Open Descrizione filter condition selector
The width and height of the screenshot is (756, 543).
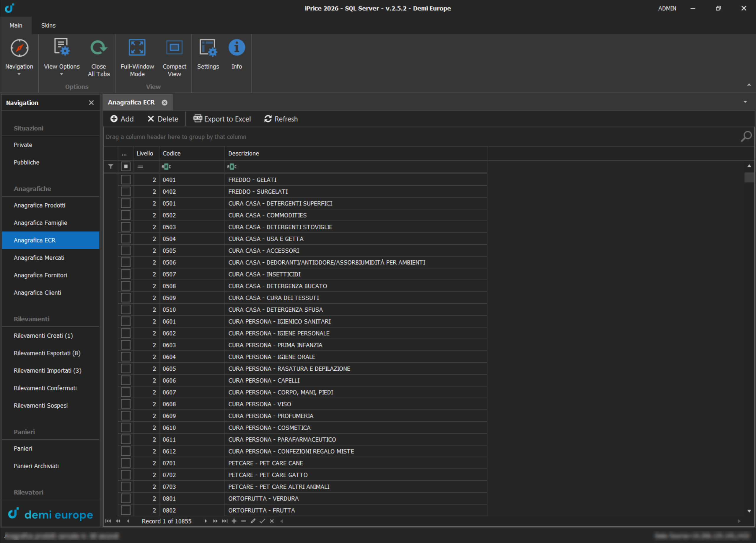(x=232, y=166)
